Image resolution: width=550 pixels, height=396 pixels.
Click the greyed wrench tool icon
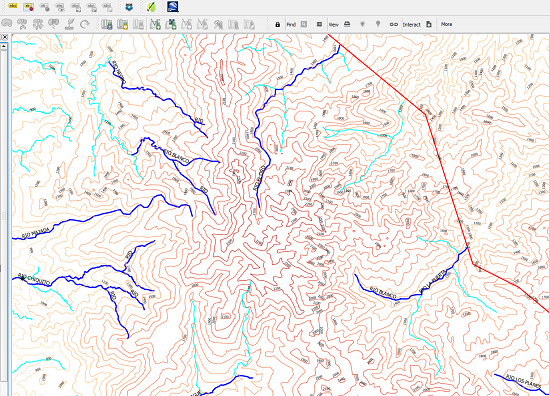(218, 24)
